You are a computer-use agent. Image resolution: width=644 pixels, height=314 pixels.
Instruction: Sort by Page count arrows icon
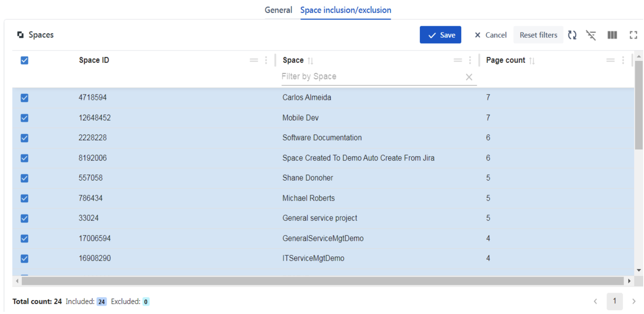(532, 60)
